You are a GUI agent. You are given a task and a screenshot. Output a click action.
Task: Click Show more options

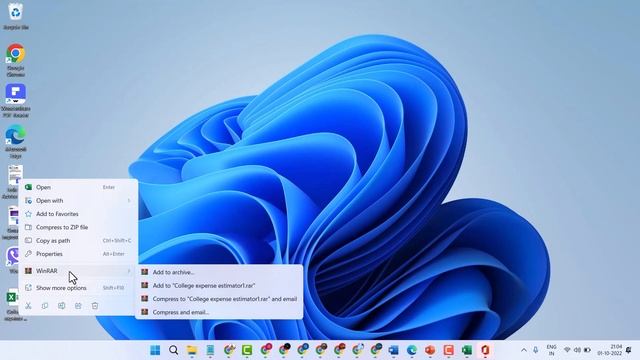[78, 288]
